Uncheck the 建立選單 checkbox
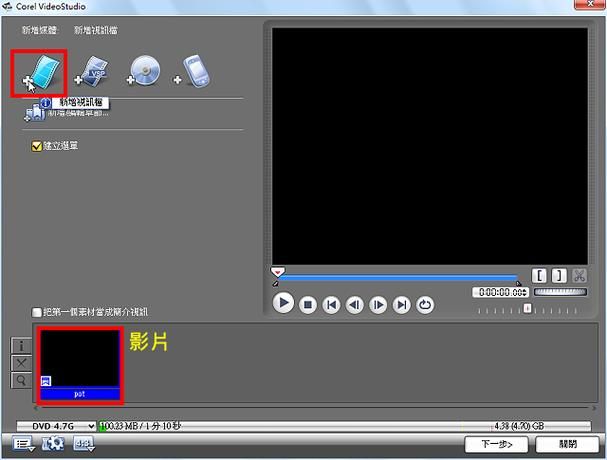The width and height of the screenshot is (607, 460). click(38, 146)
